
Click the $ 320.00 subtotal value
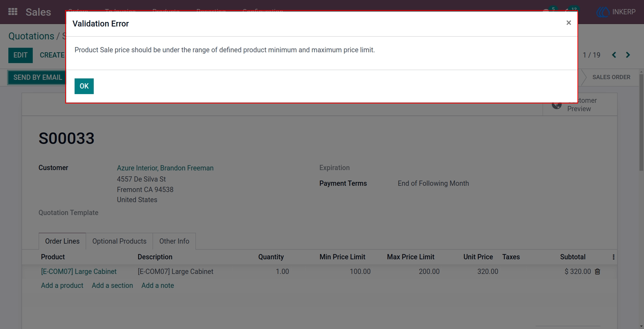click(578, 271)
